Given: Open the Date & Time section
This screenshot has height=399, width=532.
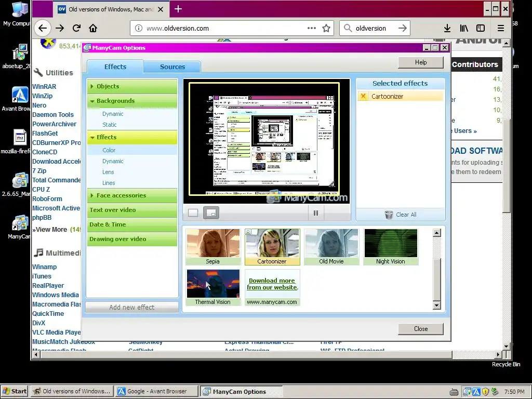Looking at the screenshot, I should [x=132, y=224].
